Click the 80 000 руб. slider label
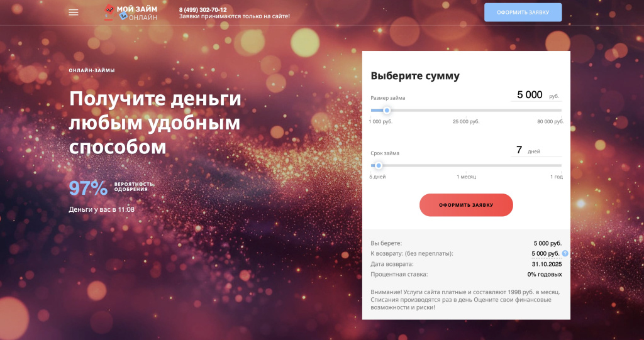The height and width of the screenshot is (340, 644). click(x=550, y=121)
